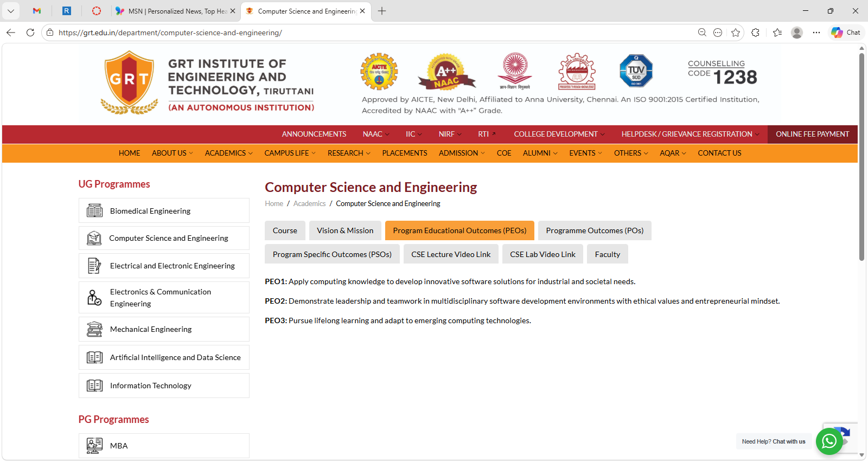The image size is (868, 462).
Task: Expand the CAMPUS LIFE dropdown
Action: [290, 153]
